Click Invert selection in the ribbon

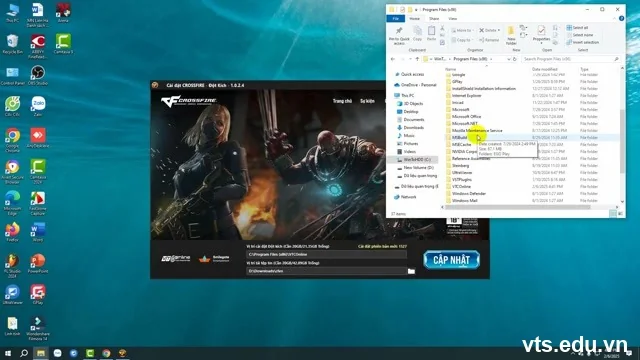pyautogui.click(x=582, y=42)
